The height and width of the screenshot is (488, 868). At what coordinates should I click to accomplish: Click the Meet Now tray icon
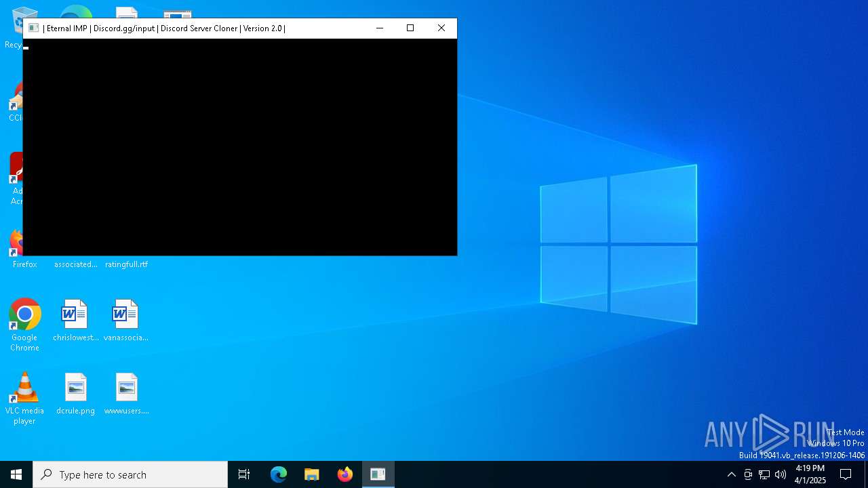748,474
